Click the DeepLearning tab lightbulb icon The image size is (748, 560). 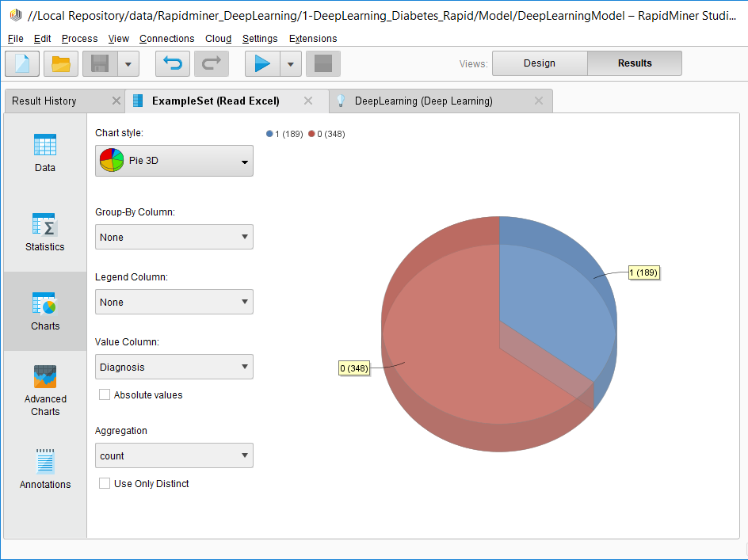coord(341,101)
